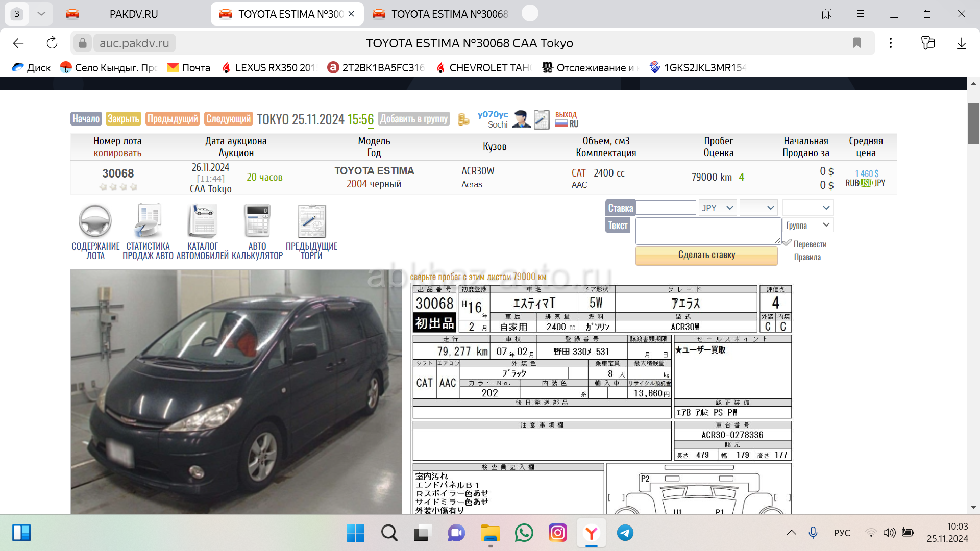The height and width of the screenshot is (551, 980).
Task: Expand the JPY currency dropdown
Action: coord(718,208)
